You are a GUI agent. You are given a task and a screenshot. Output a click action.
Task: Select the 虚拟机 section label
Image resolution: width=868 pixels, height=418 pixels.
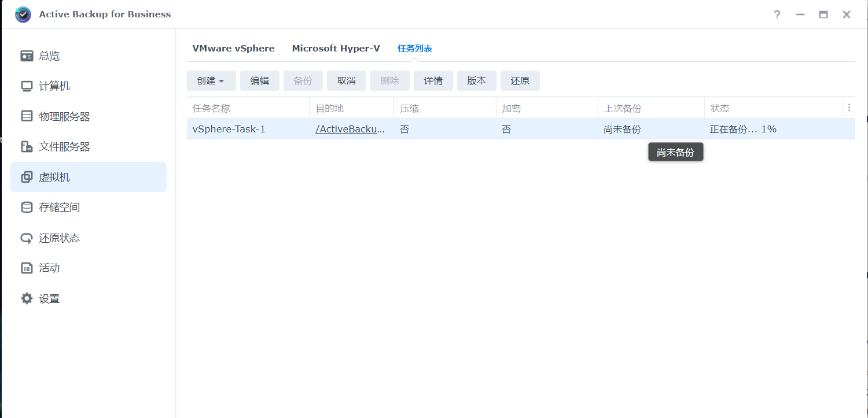54,177
